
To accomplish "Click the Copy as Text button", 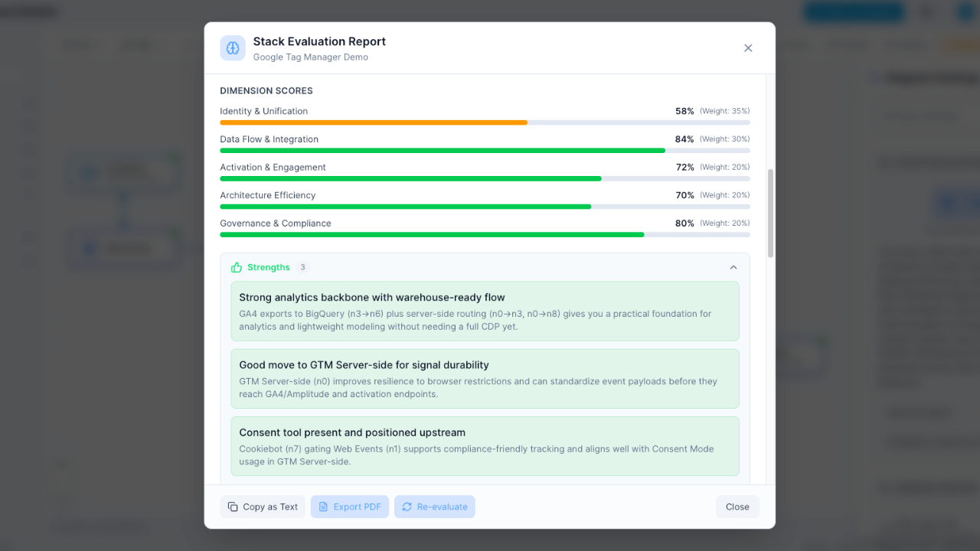I will [263, 507].
